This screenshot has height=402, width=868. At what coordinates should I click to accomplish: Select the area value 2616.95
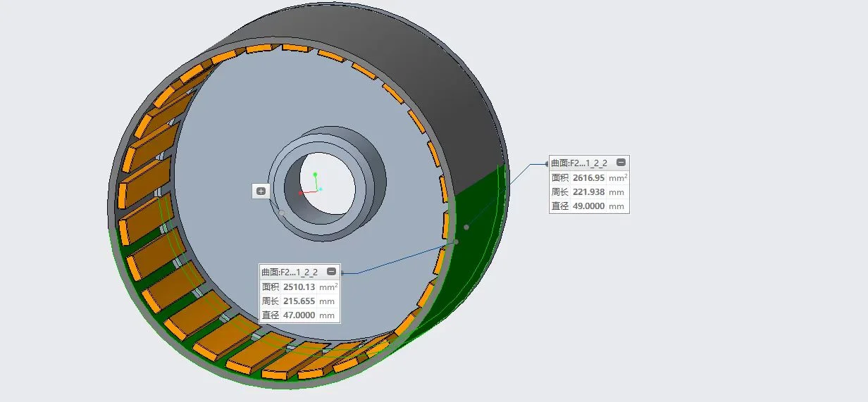click(589, 178)
